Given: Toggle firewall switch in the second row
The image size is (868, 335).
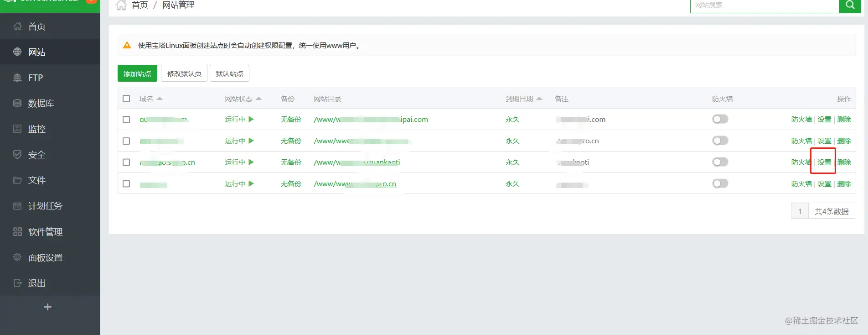Looking at the screenshot, I should tap(720, 141).
